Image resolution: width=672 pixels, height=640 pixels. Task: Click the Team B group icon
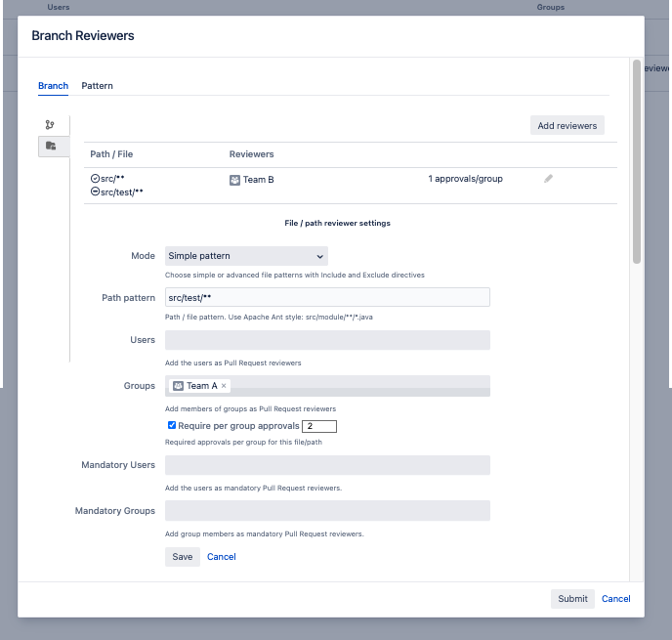coord(234,180)
